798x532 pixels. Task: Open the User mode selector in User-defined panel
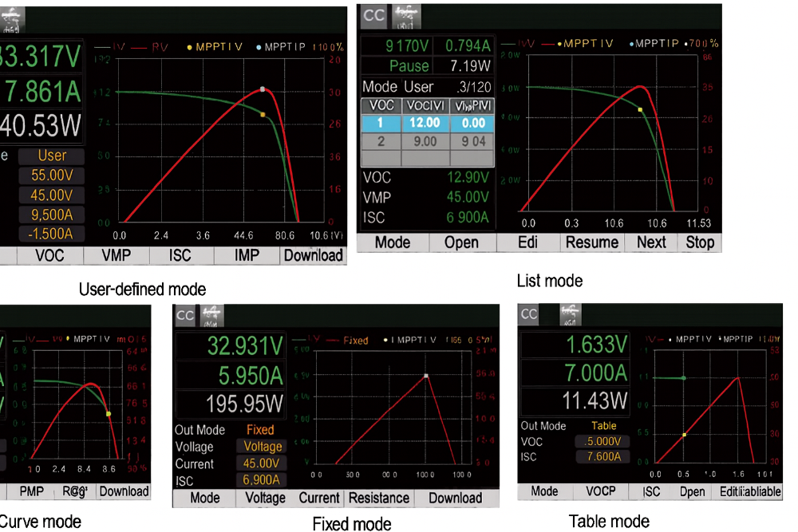52,156
